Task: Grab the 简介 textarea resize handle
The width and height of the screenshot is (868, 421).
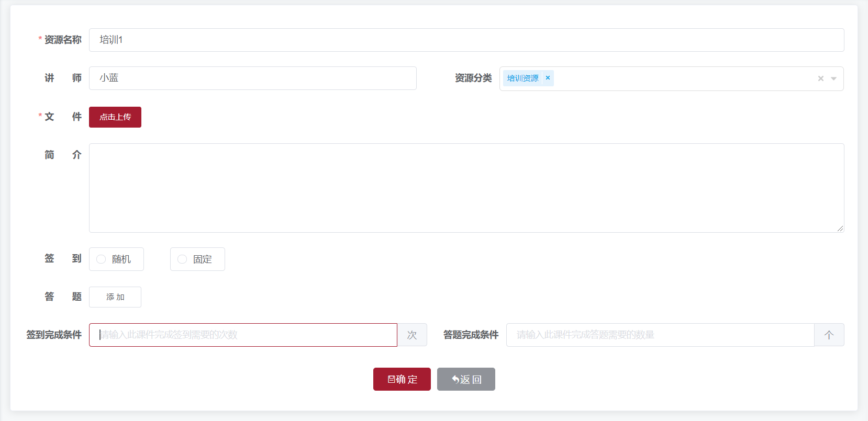Action: 840,229
